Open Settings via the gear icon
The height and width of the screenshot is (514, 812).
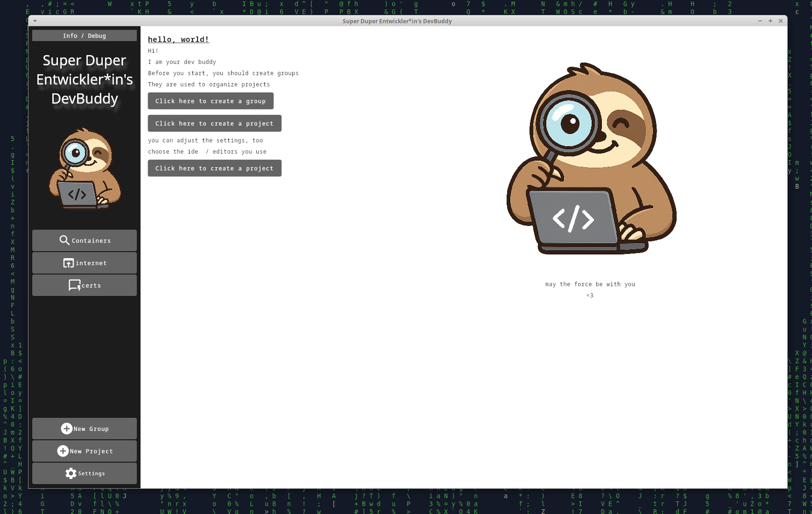(71, 473)
